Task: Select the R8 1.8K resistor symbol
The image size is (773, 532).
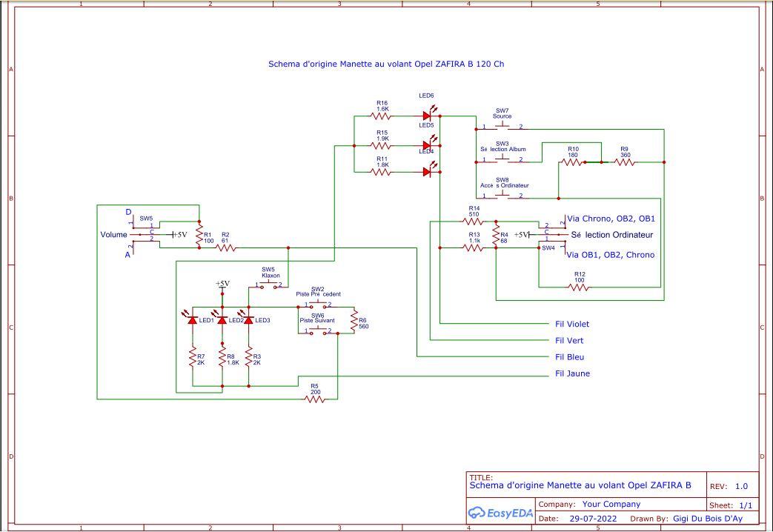Action: coord(222,357)
